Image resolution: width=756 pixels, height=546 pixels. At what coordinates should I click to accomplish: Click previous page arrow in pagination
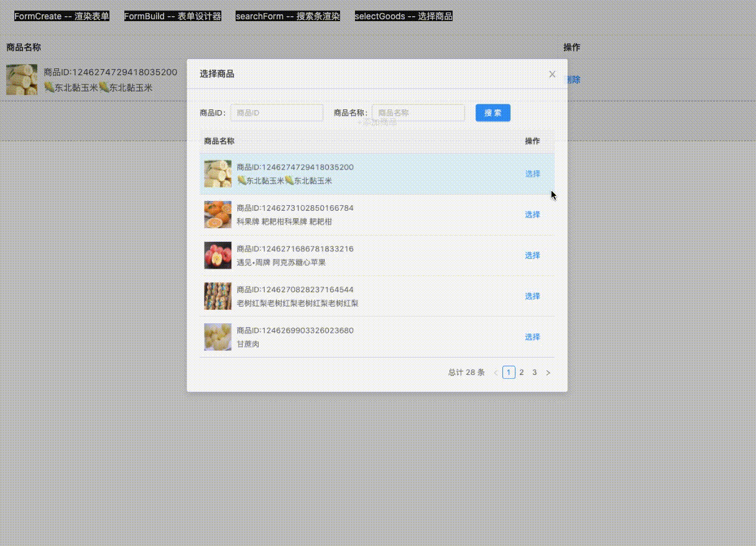pos(496,372)
